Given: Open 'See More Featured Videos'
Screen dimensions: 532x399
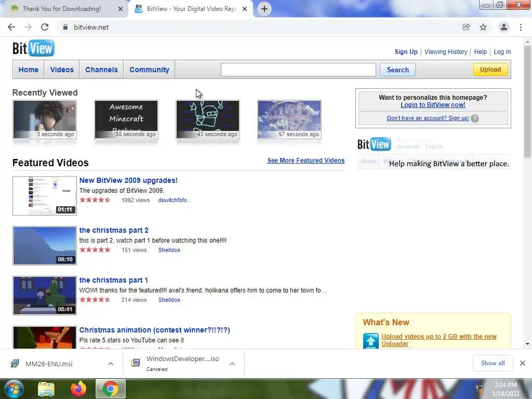Looking at the screenshot, I should pos(305,161).
